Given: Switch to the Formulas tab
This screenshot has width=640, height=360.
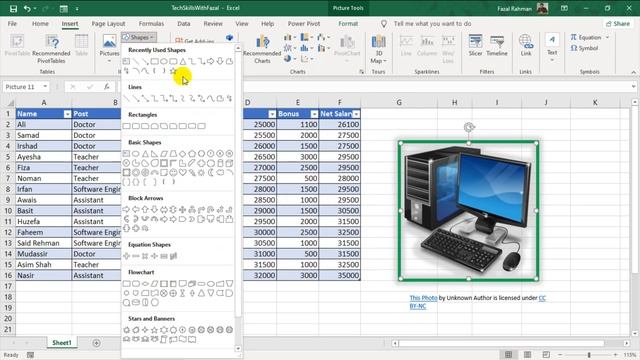Looking at the screenshot, I should click(151, 24).
